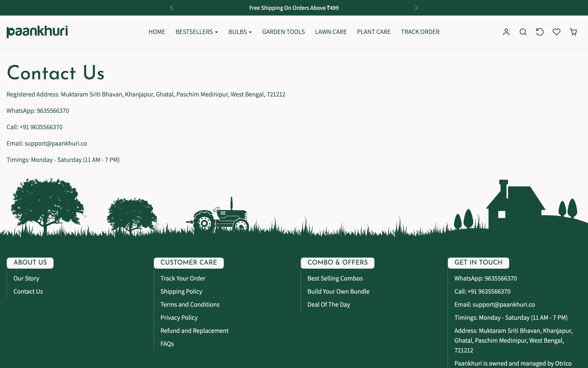
Task: Click Paankhuri is owned and managed text
Action: (x=513, y=363)
